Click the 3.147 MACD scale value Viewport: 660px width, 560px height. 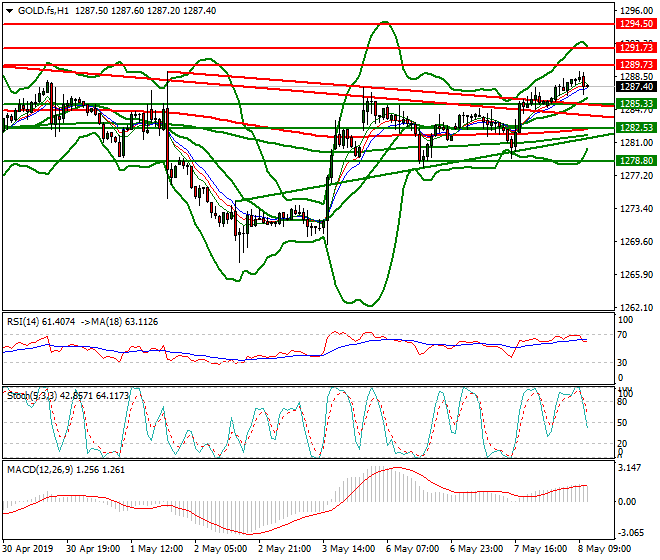pyautogui.click(x=631, y=468)
